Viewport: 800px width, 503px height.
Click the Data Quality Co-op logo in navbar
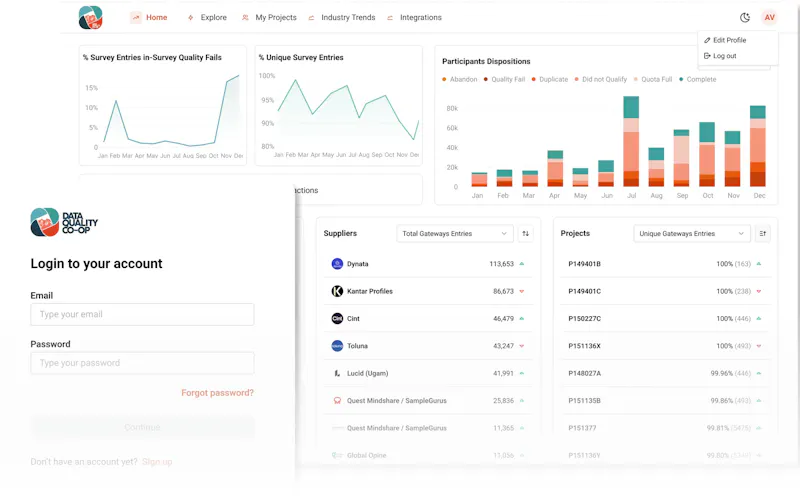coord(90,17)
